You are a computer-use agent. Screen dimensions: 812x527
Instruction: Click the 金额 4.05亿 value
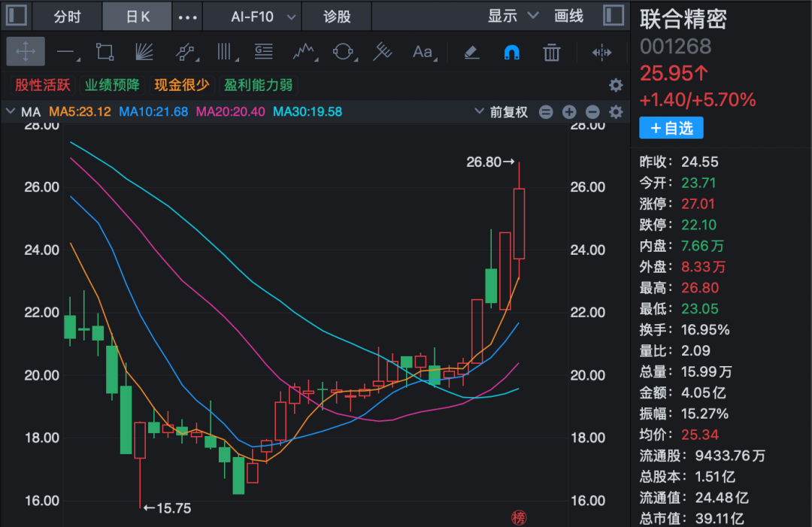coord(703,392)
